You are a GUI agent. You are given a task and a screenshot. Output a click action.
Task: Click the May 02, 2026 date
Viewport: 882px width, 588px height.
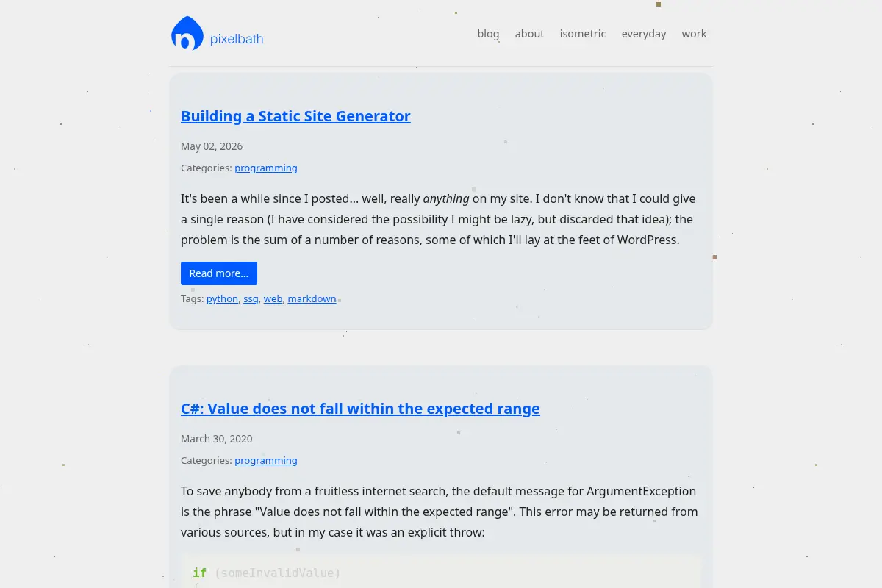click(x=212, y=146)
